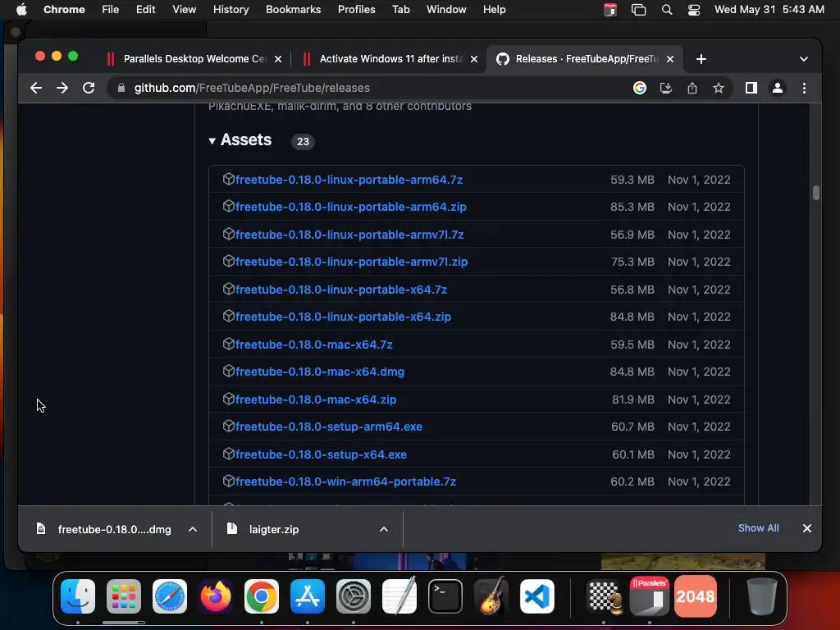This screenshot has width=840, height=630.
Task: Go back to previous page in Chrome
Action: coord(36,88)
